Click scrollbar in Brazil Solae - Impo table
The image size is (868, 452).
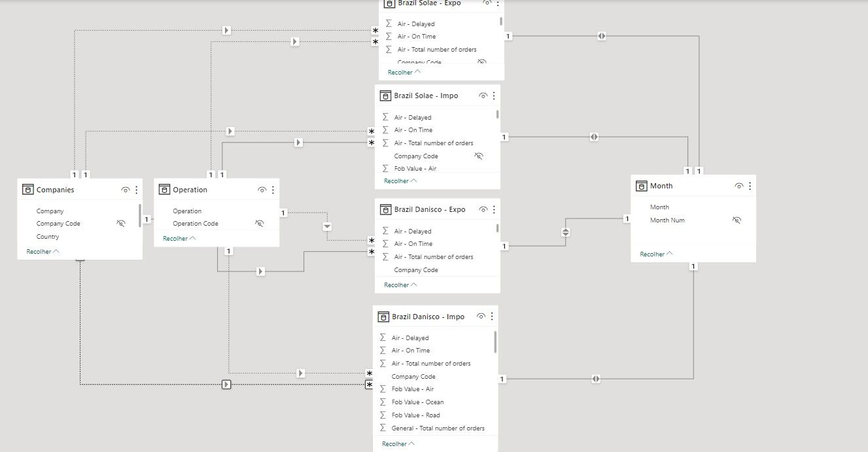tap(498, 114)
